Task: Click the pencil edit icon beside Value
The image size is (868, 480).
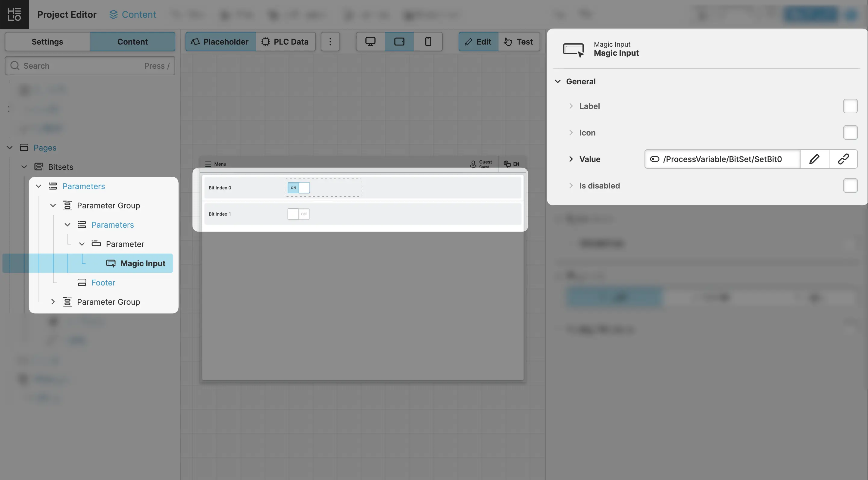Action: pos(814,159)
